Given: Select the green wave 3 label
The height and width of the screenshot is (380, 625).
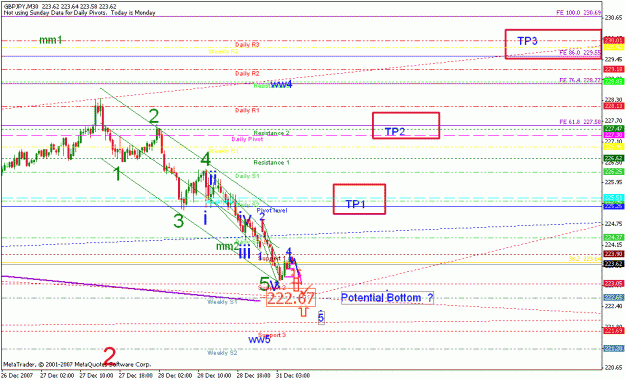Looking at the screenshot, I should (x=179, y=221).
